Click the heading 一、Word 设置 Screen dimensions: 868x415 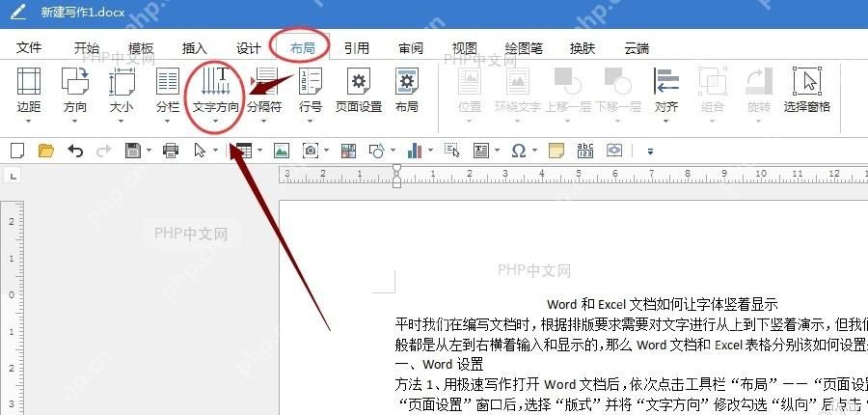(440, 364)
